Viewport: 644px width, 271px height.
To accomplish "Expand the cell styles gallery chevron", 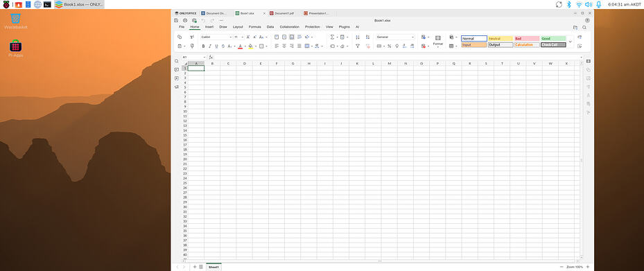I will coord(570,42).
